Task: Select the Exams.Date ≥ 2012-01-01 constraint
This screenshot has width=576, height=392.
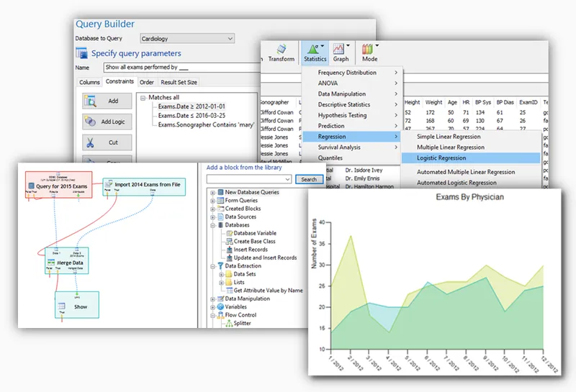Action: pyautogui.click(x=192, y=106)
